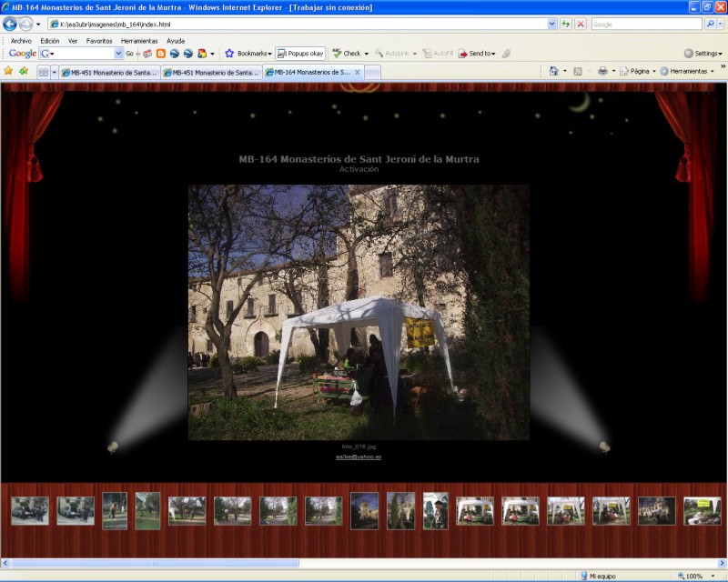
Task: Click the green Refresh page icon
Action: click(x=565, y=25)
